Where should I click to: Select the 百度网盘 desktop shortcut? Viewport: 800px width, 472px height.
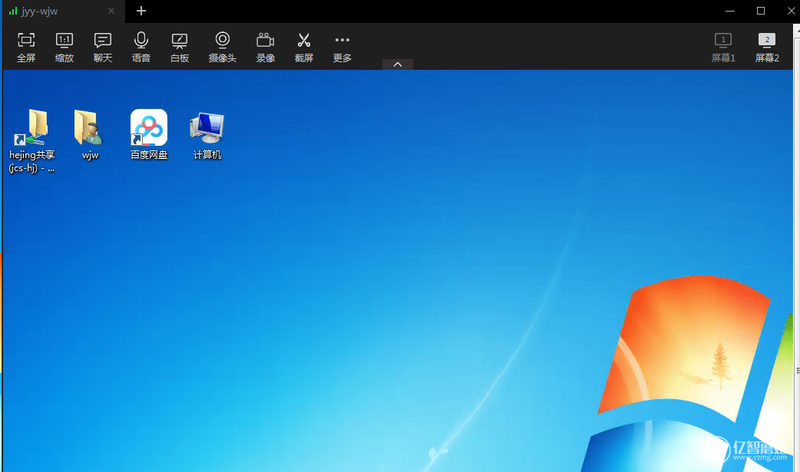click(x=149, y=135)
